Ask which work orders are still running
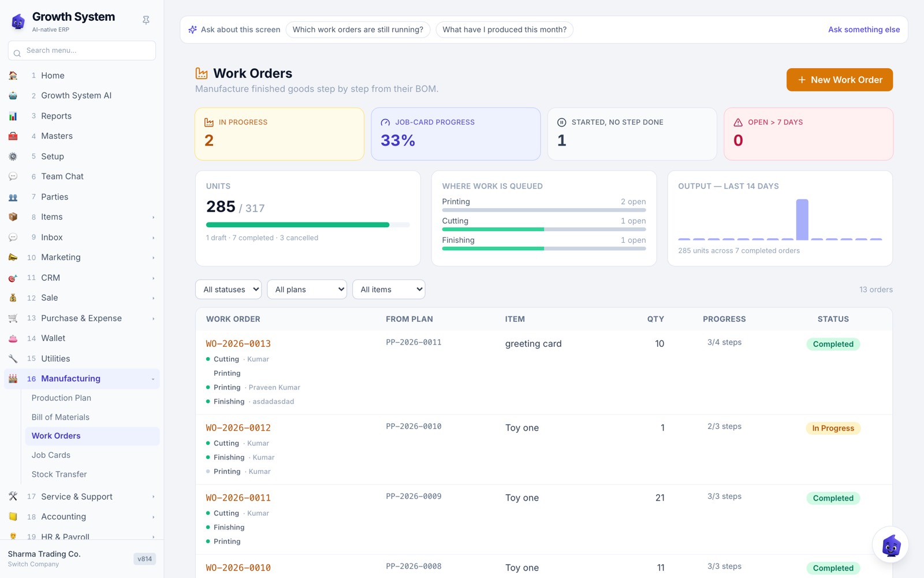 pyautogui.click(x=358, y=29)
